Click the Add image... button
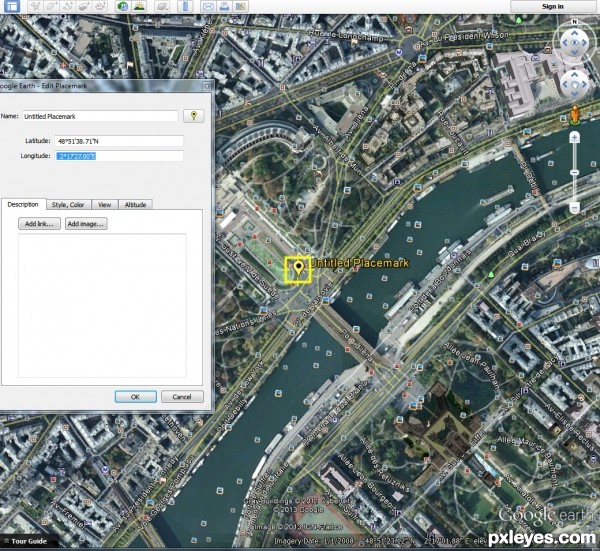Screen dimensions: 600x551 point(86,224)
